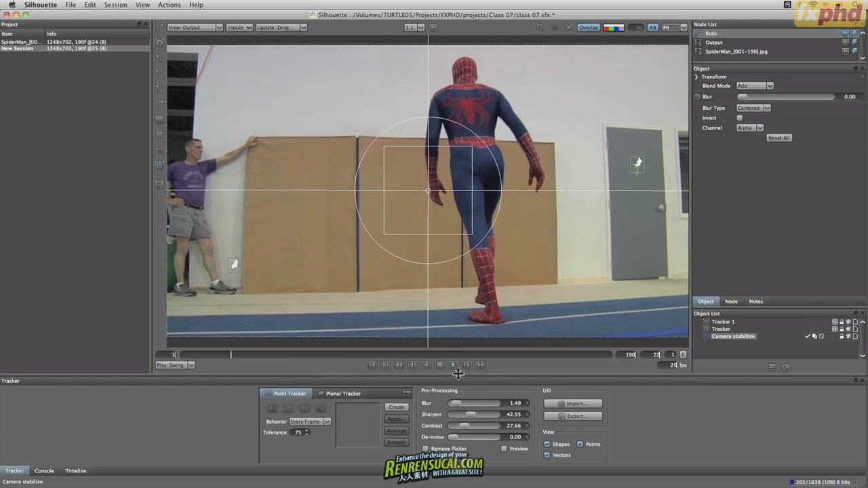Uncheck the Shapes view checkbox

pos(547,444)
